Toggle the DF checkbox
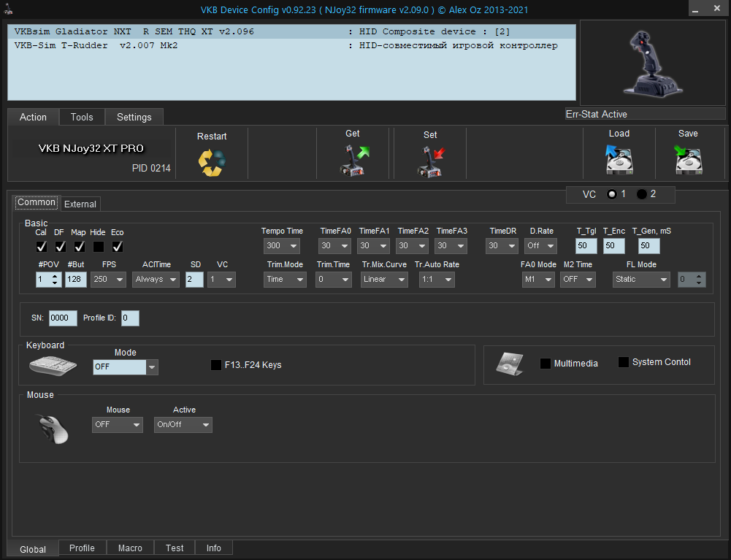731x560 pixels. point(61,246)
